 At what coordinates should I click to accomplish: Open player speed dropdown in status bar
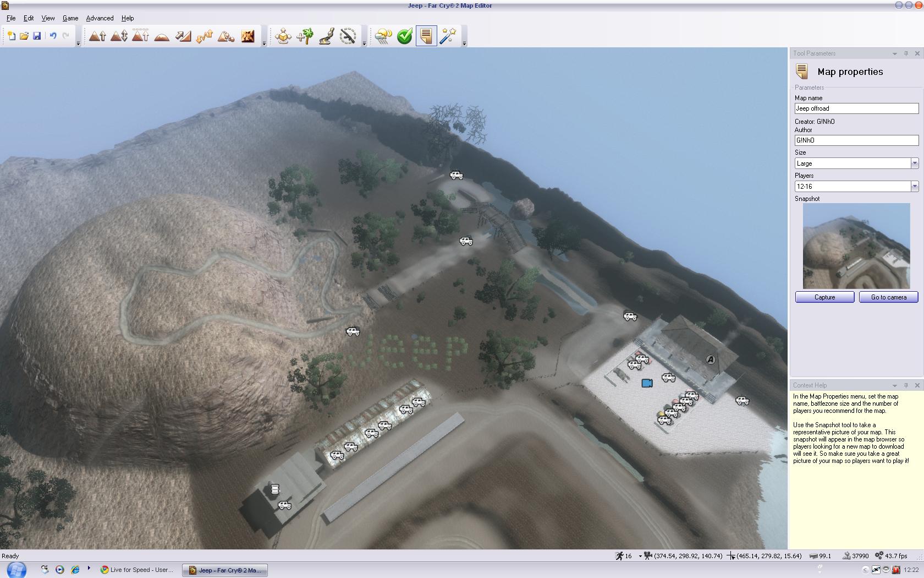tap(640, 556)
